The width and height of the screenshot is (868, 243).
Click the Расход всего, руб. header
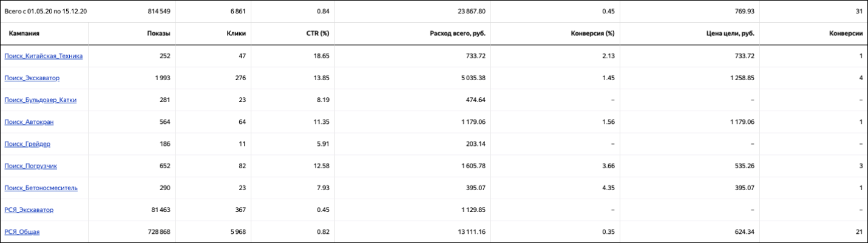457,33
